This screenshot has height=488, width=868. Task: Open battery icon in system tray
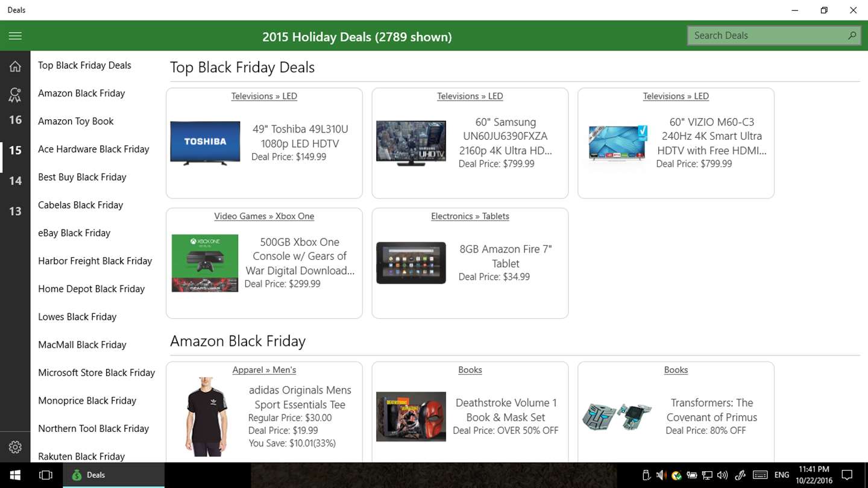pyautogui.click(x=691, y=475)
